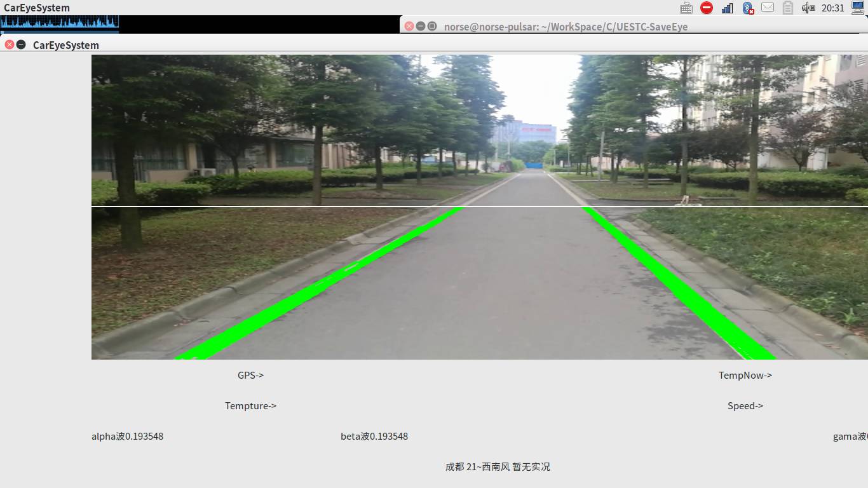Open the session menu computer icon
Viewport: 868px width, 488px height.
point(858,8)
